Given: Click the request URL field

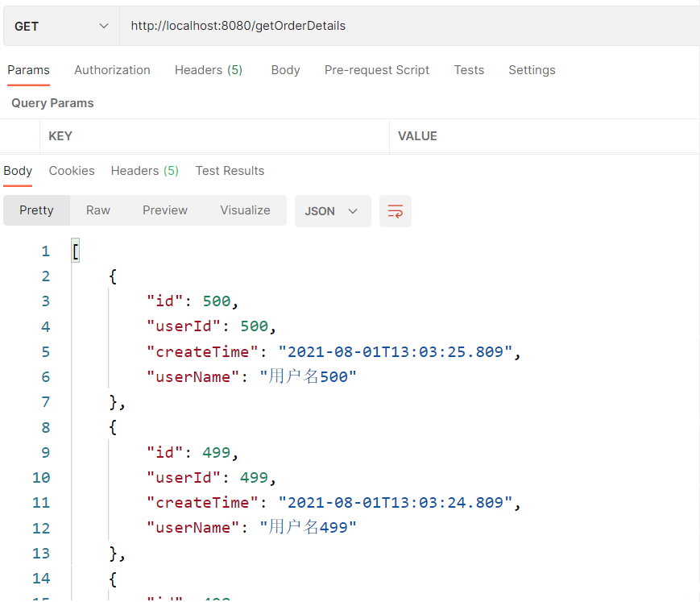Looking at the screenshot, I should (x=403, y=26).
